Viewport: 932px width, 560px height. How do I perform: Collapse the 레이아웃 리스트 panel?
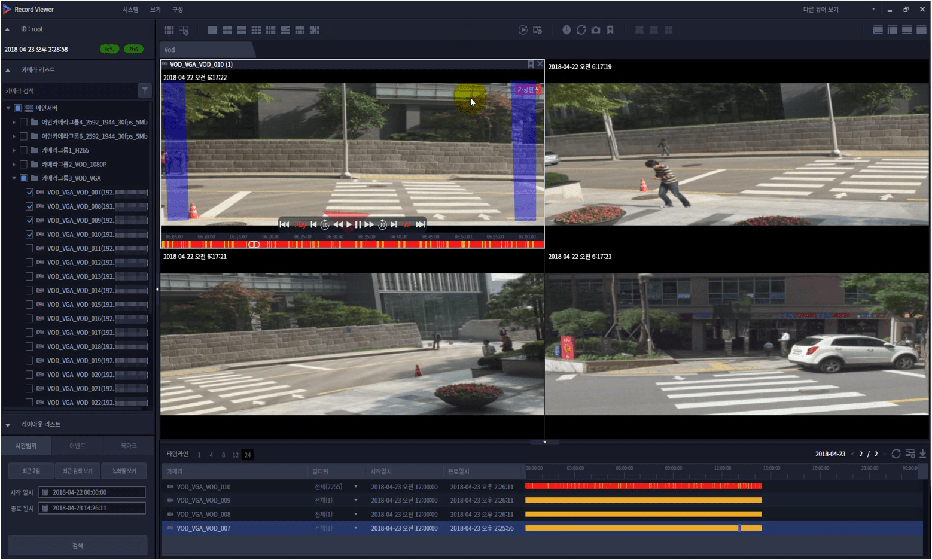coord(8,425)
